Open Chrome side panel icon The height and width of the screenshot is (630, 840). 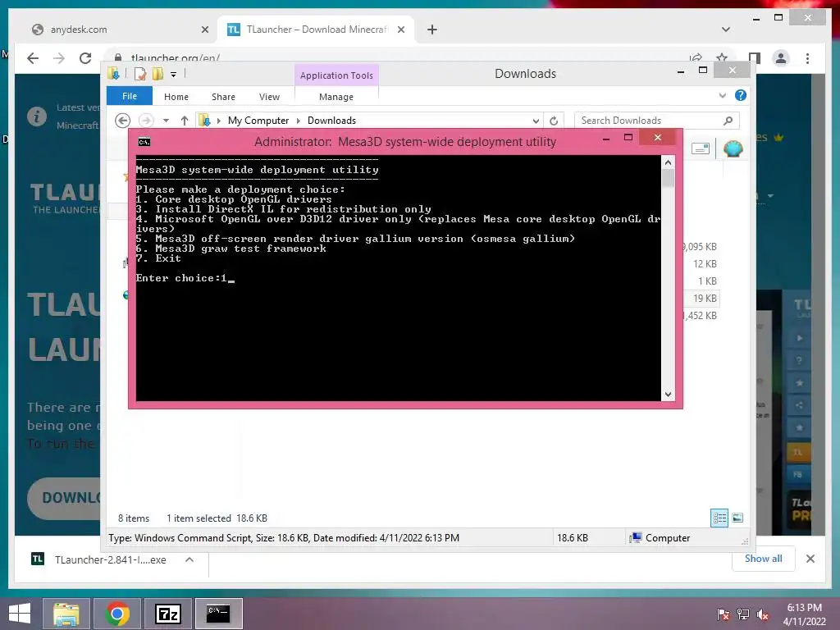[755, 58]
